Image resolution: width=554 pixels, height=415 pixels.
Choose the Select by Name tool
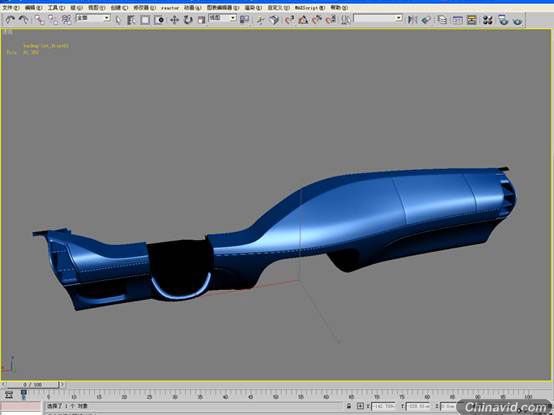131,20
